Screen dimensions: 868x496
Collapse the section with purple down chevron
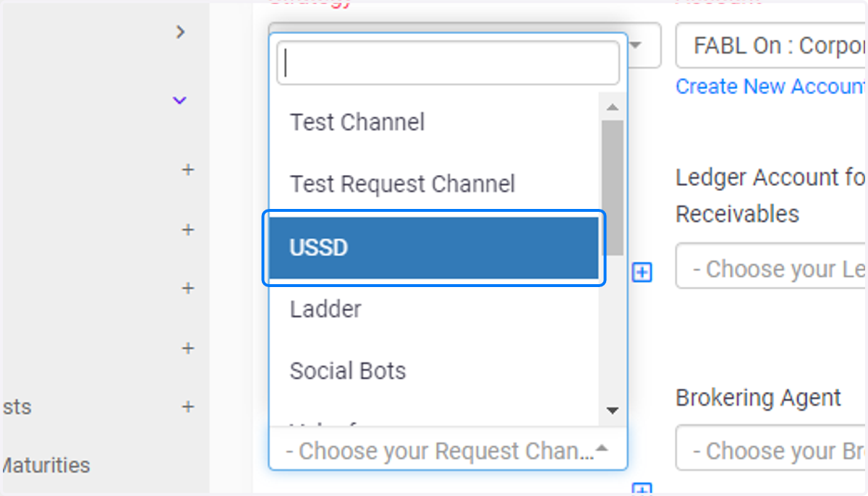click(x=180, y=100)
